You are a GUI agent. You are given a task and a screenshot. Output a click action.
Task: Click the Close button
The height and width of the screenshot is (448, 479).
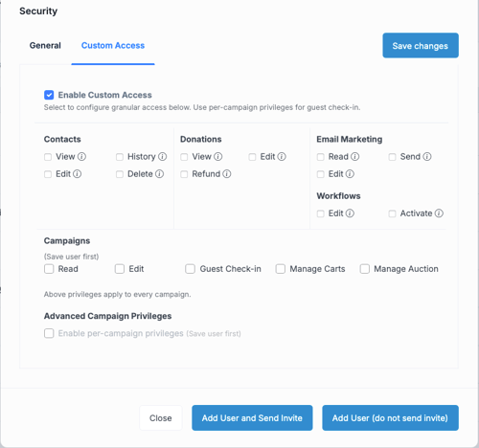click(161, 418)
